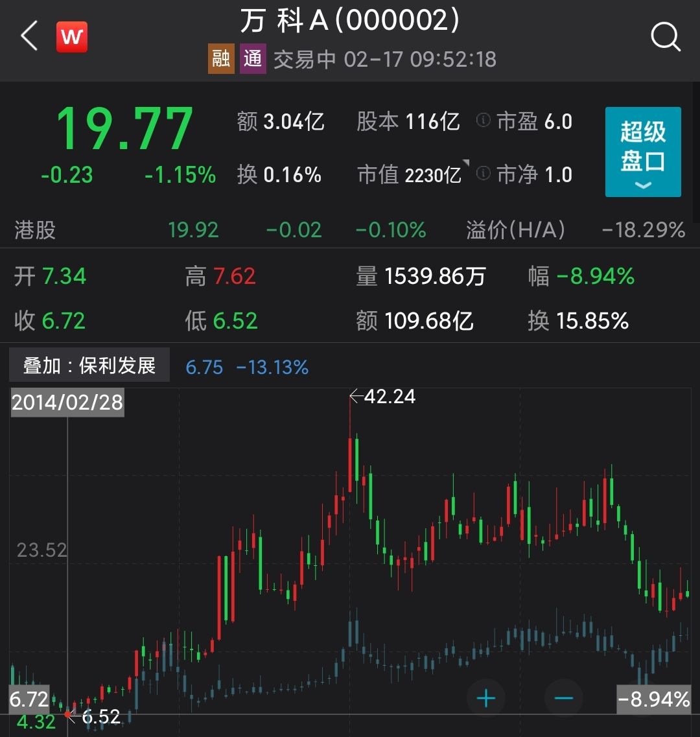The image size is (700, 737).
Task: Tap HK change percent -0.10%
Action: coord(391,230)
